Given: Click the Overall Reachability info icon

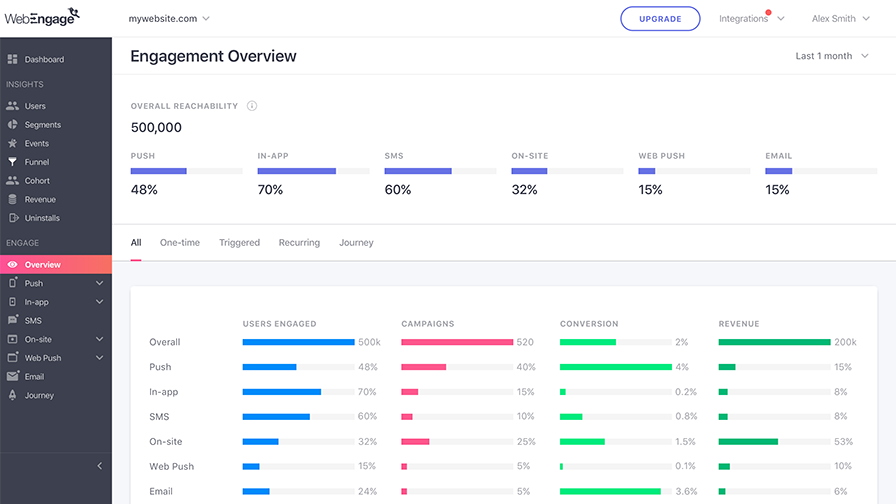Looking at the screenshot, I should pyautogui.click(x=252, y=106).
